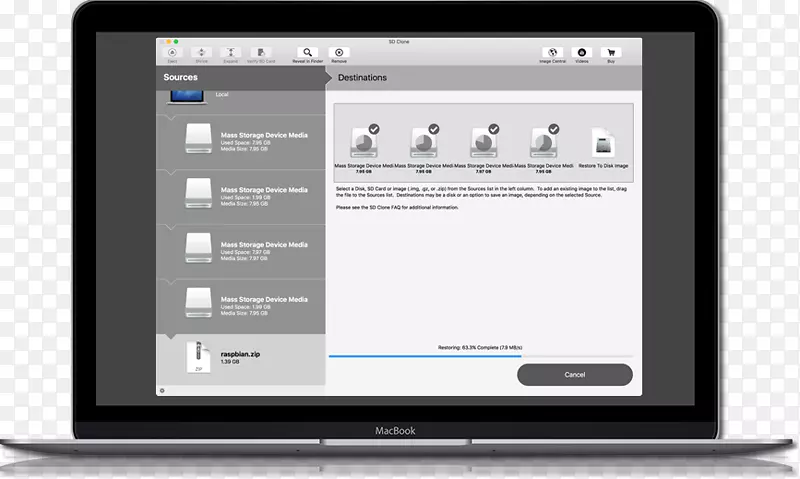Open Image Central from the toolbar
Viewport: 800px width, 479px height.
click(x=552, y=52)
